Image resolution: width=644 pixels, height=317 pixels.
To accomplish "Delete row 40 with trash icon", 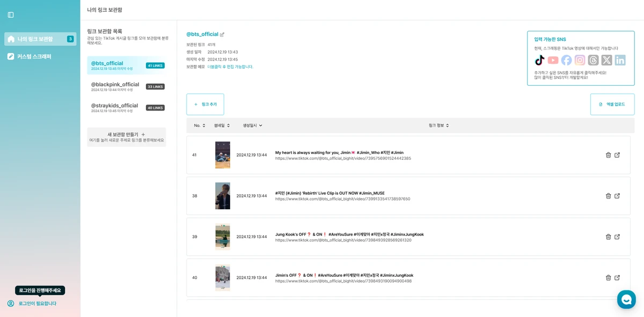I will 608,277.
